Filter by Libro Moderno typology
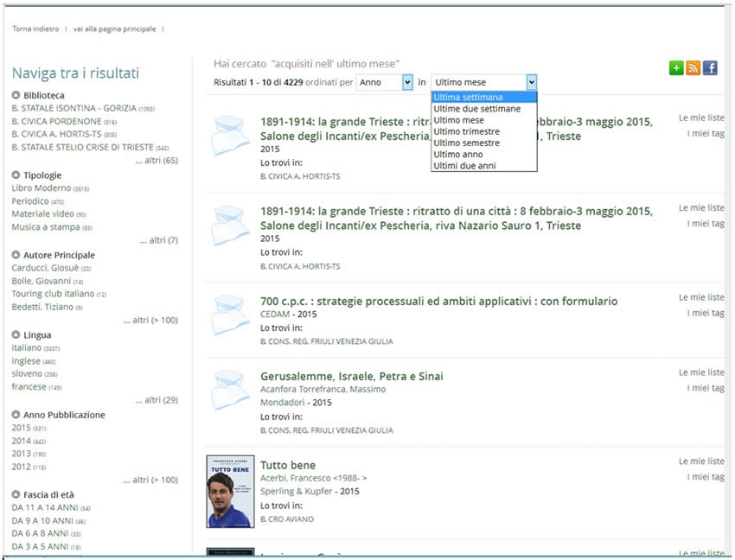 point(42,188)
